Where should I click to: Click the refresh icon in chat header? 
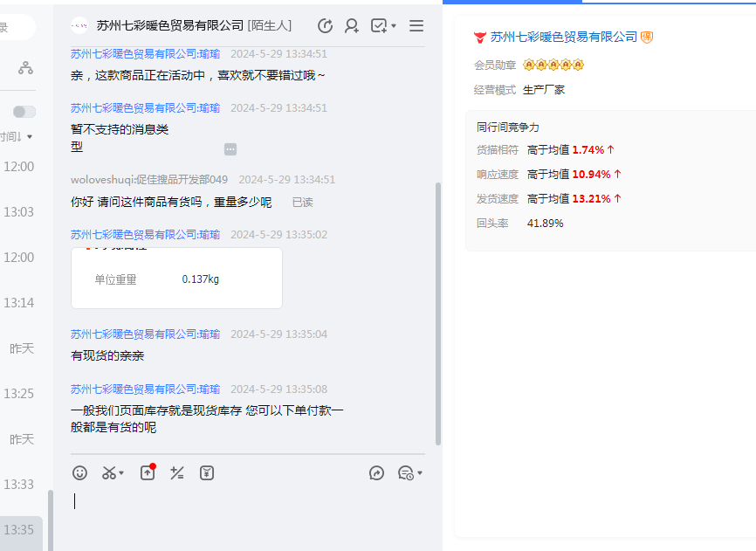(325, 26)
